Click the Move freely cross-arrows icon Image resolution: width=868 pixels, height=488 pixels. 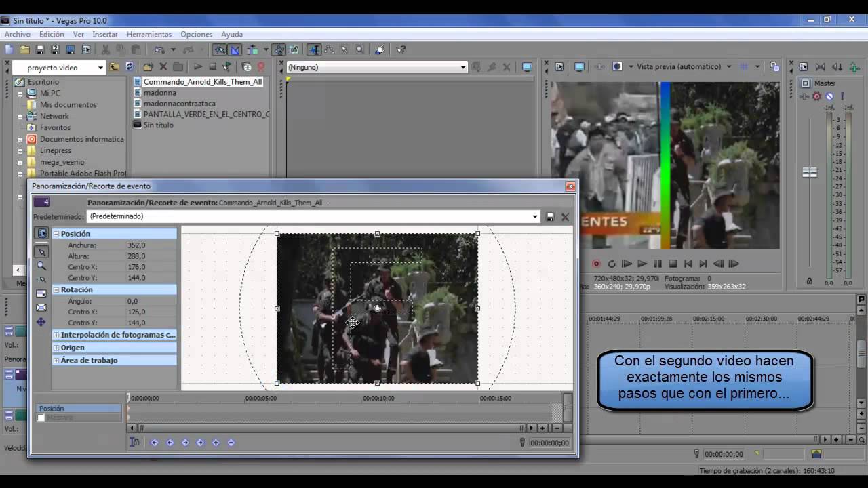(x=41, y=322)
